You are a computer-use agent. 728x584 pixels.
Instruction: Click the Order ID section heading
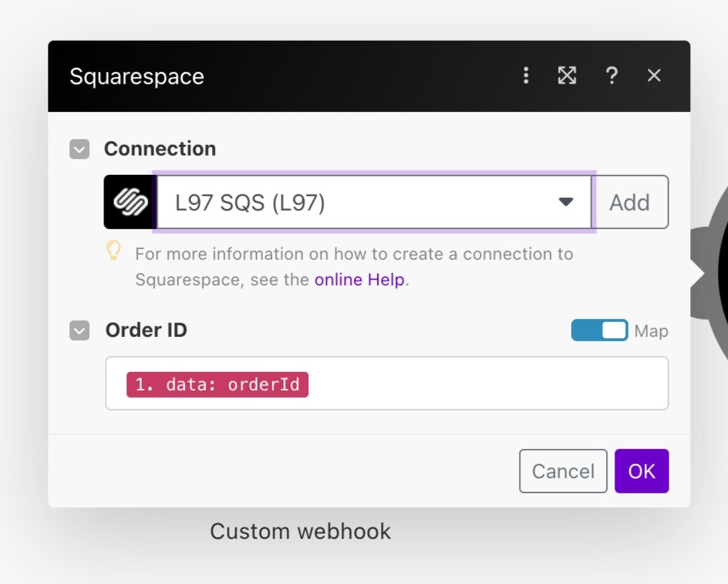pyautogui.click(x=146, y=330)
